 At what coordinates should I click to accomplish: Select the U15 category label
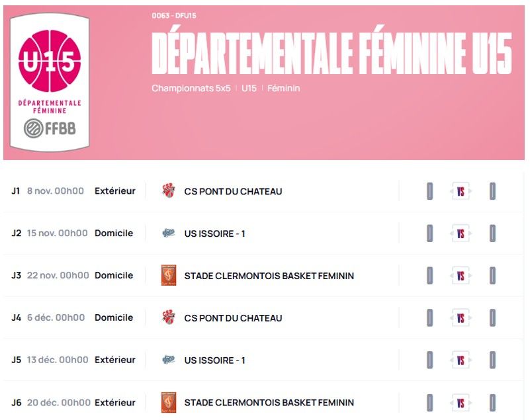pos(250,88)
